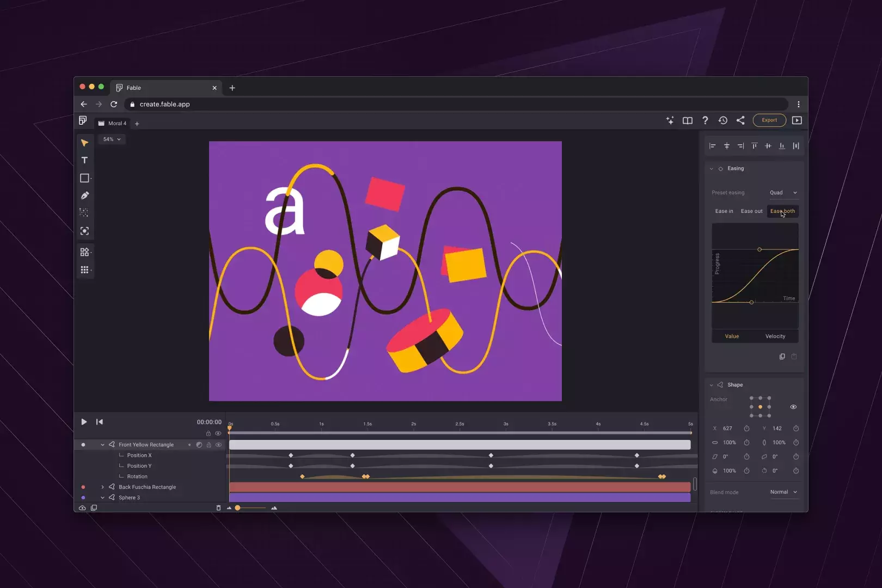This screenshot has width=882, height=588.
Task: Hide the Front Yellow Rectangle layer
Action: coord(219,444)
